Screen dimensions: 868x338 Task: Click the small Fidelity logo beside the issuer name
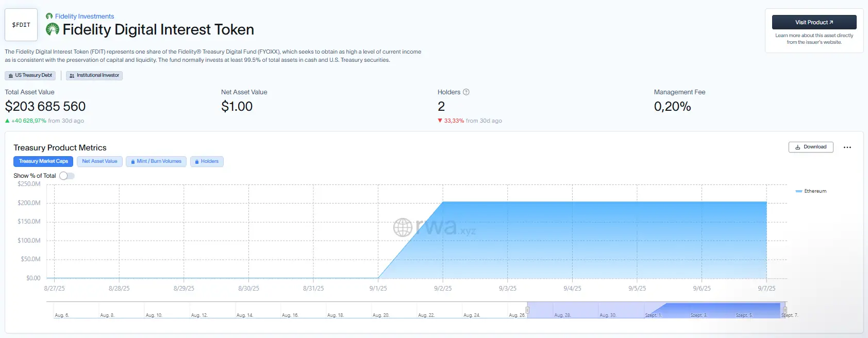(49, 16)
